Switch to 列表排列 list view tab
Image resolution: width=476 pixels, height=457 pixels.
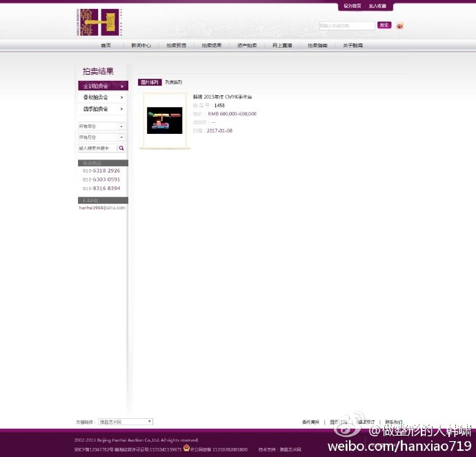[174, 82]
